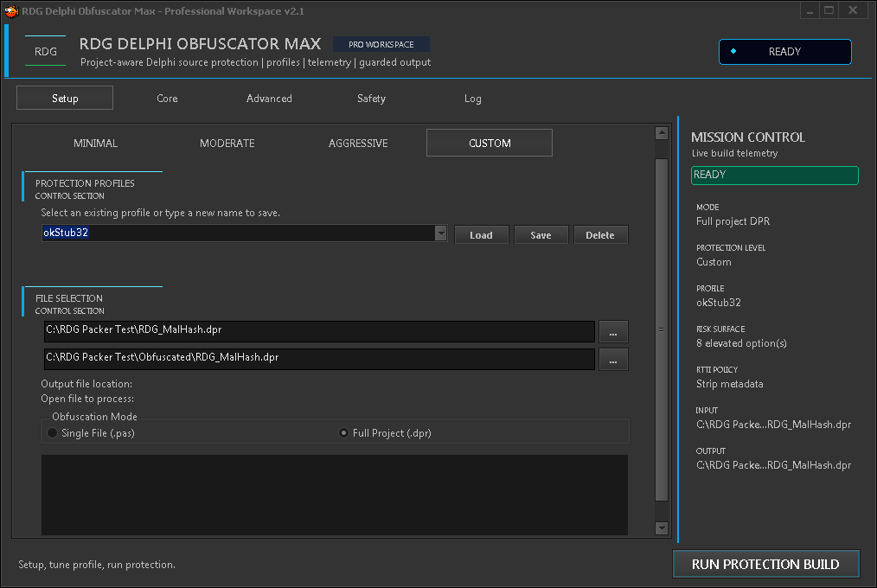Viewport: 877px width, 588px height.
Task: Click the READY status indicator at top right
Action: [784, 51]
